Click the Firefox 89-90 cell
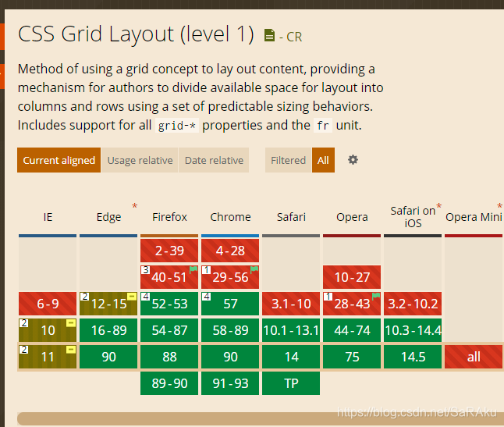 169,383
